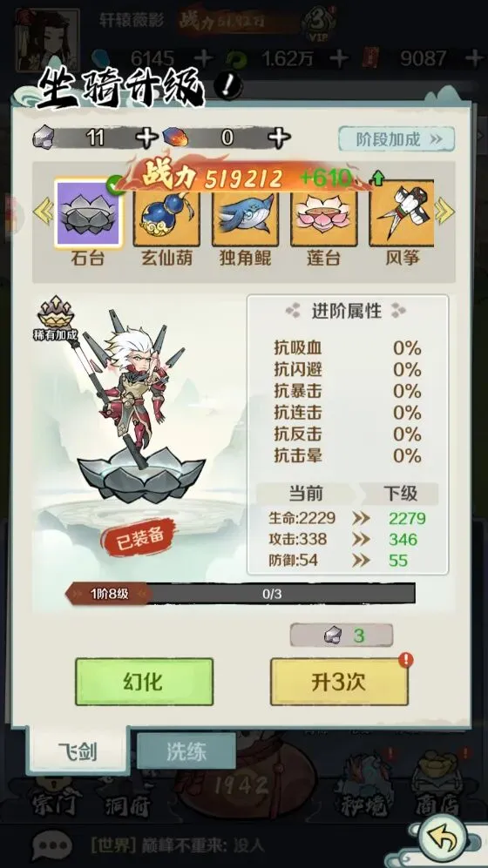Screen dimensions: 488x868
Task: Show next mounts with right chevrons
Action: tap(444, 212)
